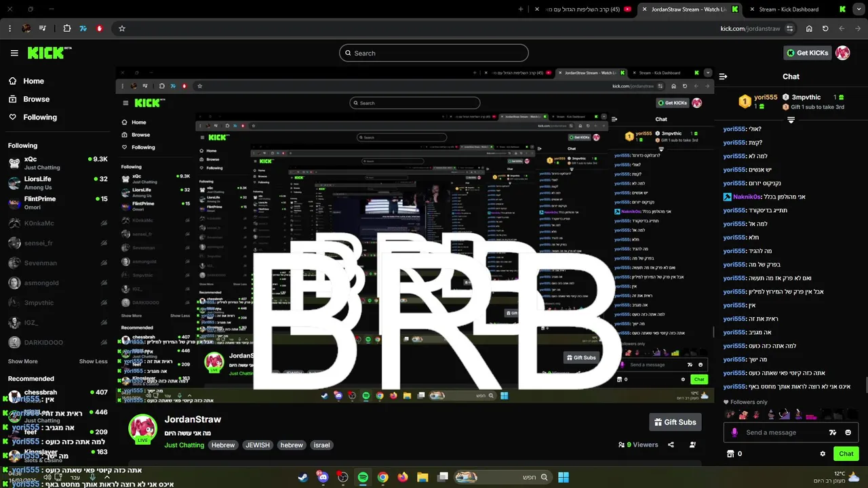Collapse following list with Show Less

coord(93,361)
